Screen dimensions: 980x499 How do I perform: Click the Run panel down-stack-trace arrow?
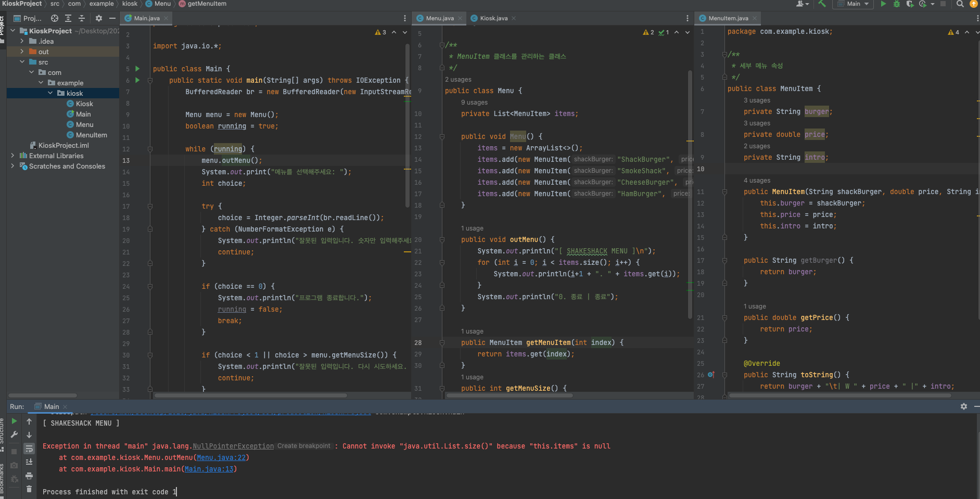click(x=29, y=434)
